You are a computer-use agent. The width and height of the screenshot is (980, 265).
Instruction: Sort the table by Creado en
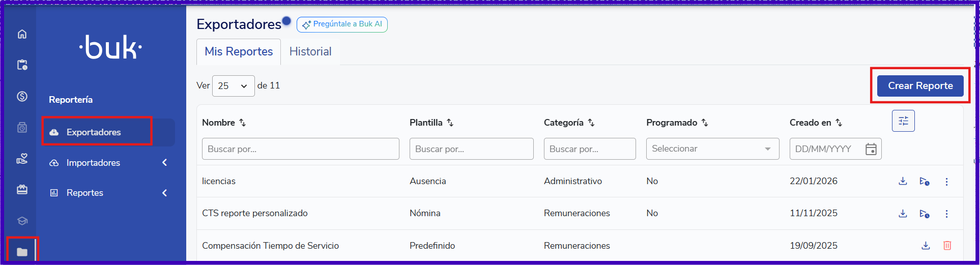(x=839, y=123)
